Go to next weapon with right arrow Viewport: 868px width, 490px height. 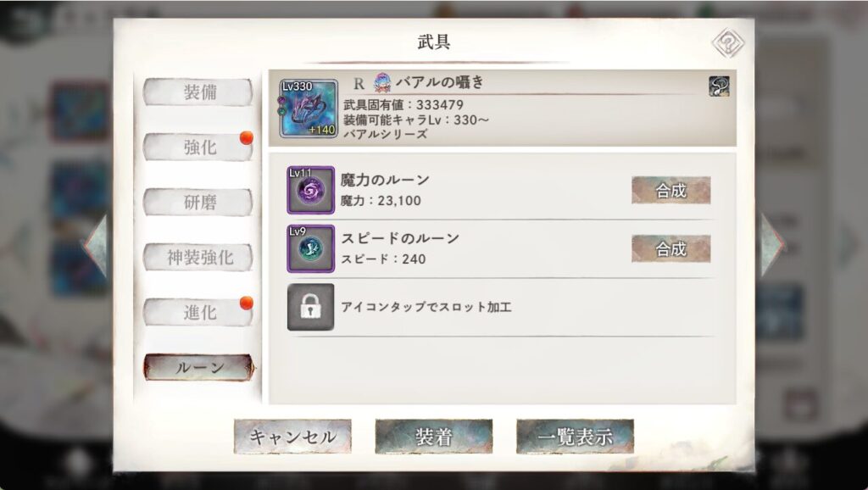pos(771,245)
